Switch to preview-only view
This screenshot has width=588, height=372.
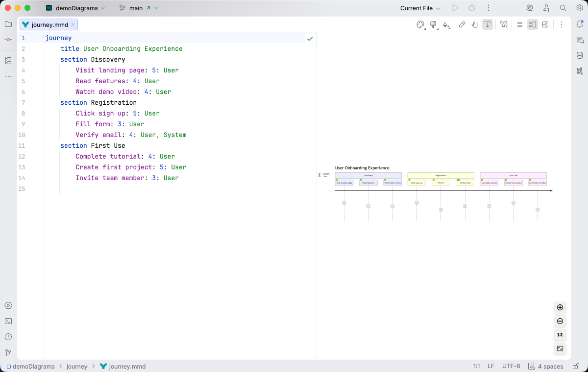(x=545, y=24)
